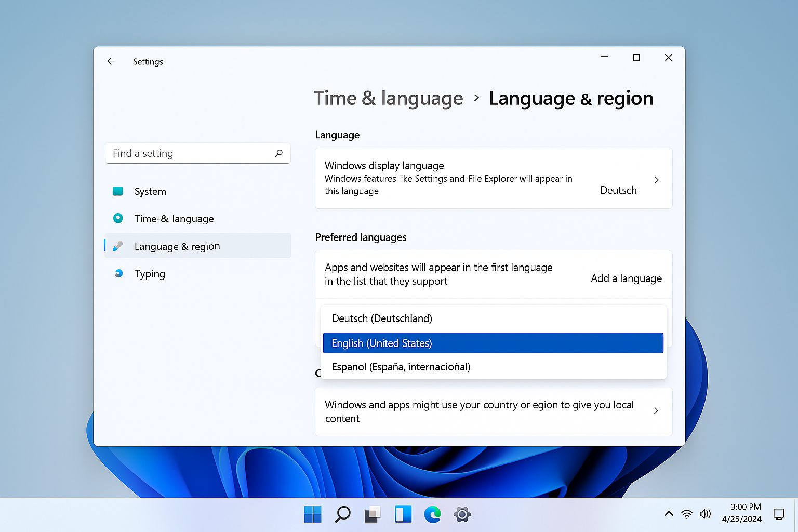The image size is (798, 532).
Task: Open the notification center icon
Action: point(779,514)
